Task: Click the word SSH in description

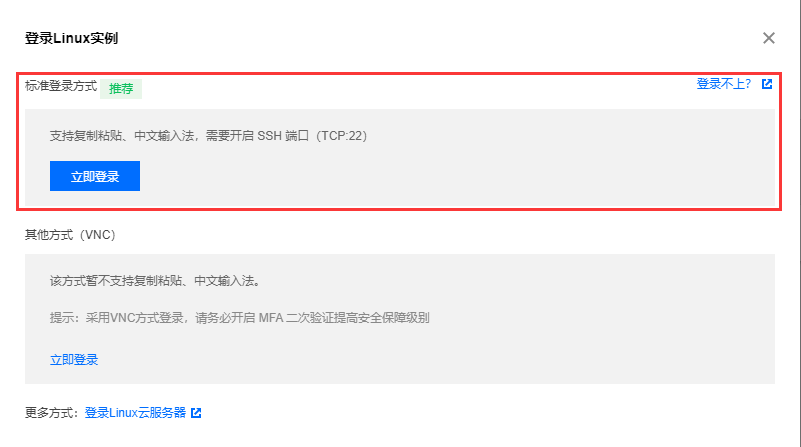Action: coord(269,136)
